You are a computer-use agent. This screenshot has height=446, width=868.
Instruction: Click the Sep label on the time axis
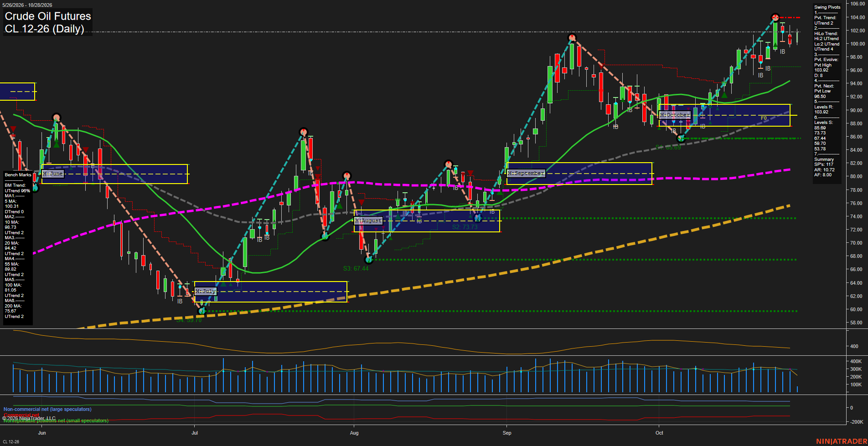click(x=507, y=433)
